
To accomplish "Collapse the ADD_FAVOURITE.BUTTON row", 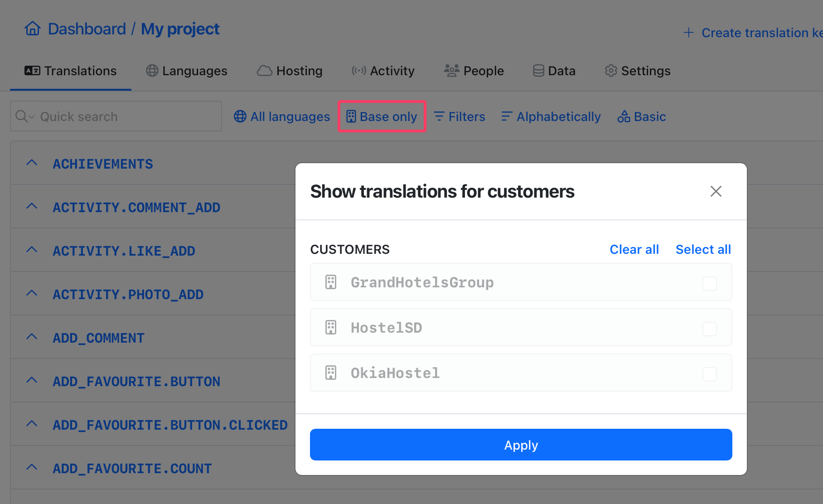I will tap(32, 380).
